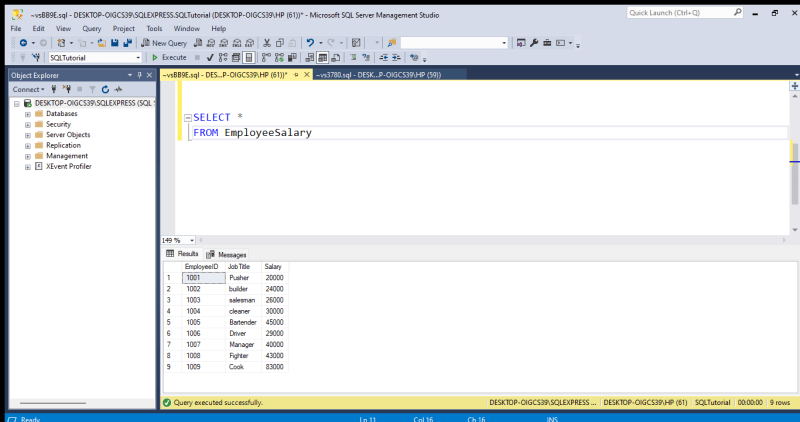
Task: Select Results to File mode
Action: point(336,58)
